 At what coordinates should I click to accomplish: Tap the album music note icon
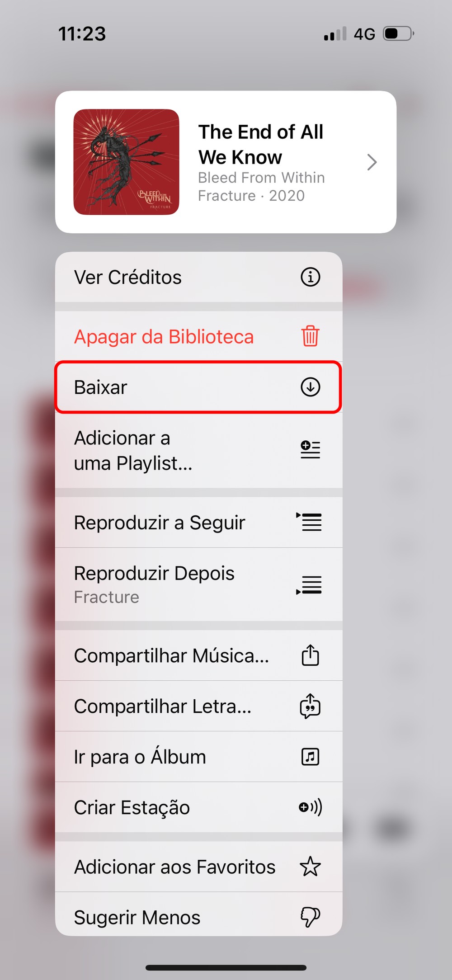click(x=310, y=756)
